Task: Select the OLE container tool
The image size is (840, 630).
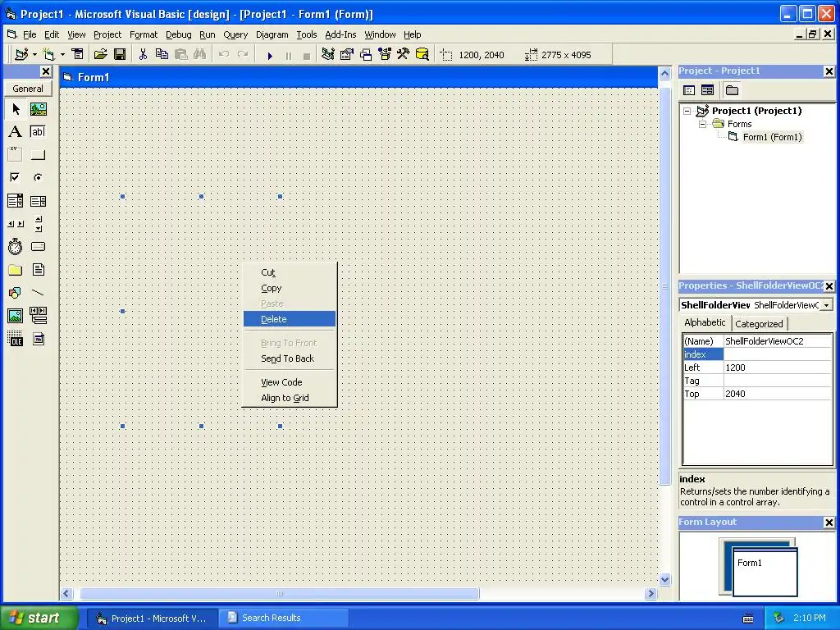Action: click(x=16, y=339)
